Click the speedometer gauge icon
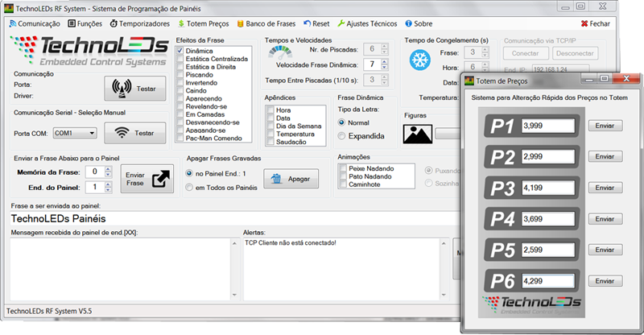644x335 pixels. (280, 52)
